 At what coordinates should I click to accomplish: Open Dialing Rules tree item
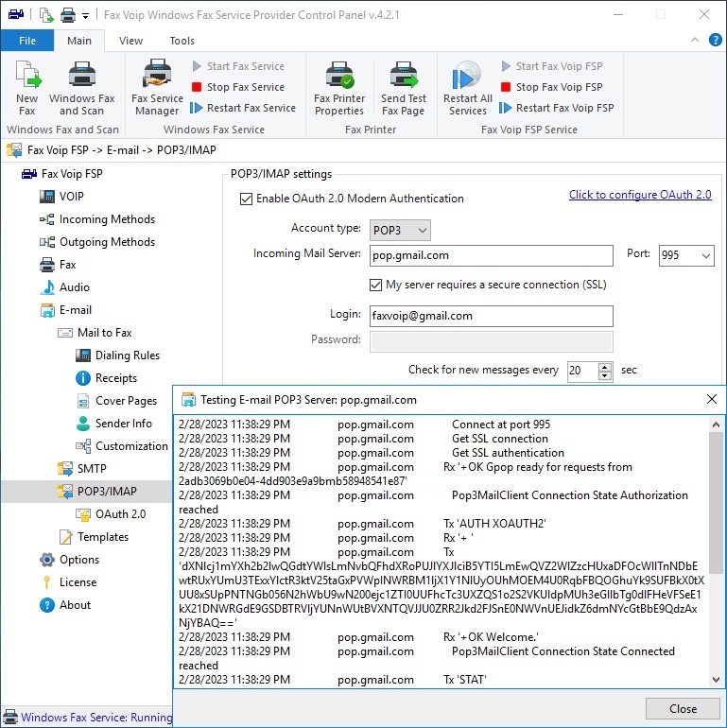pyautogui.click(x=117, y=355)
